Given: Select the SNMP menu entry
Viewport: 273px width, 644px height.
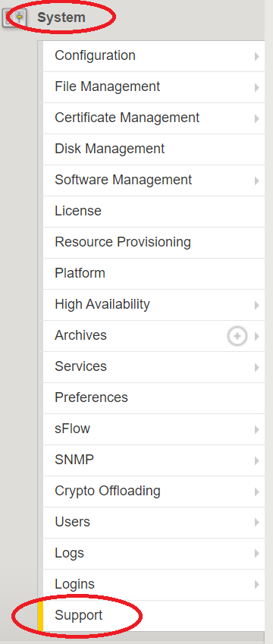Looking at the screenshot, I should click(x=154, y=460).
